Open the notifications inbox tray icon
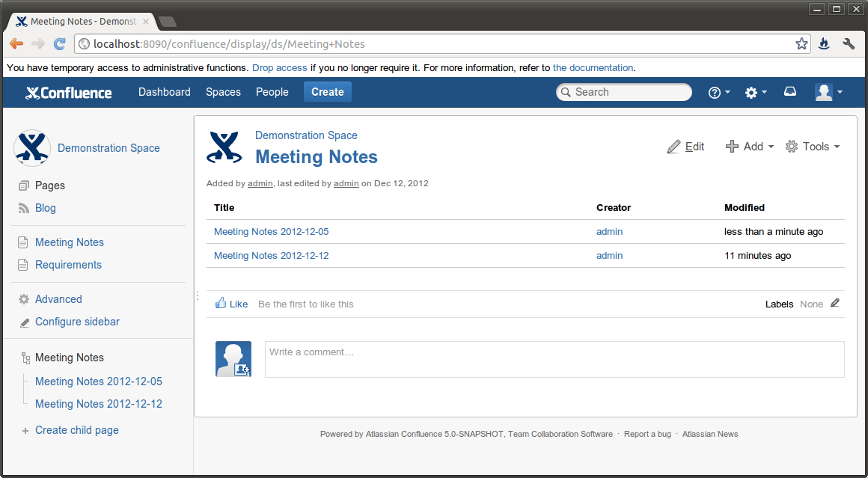Viewport: 868px width, 478px height. (790, 92)
